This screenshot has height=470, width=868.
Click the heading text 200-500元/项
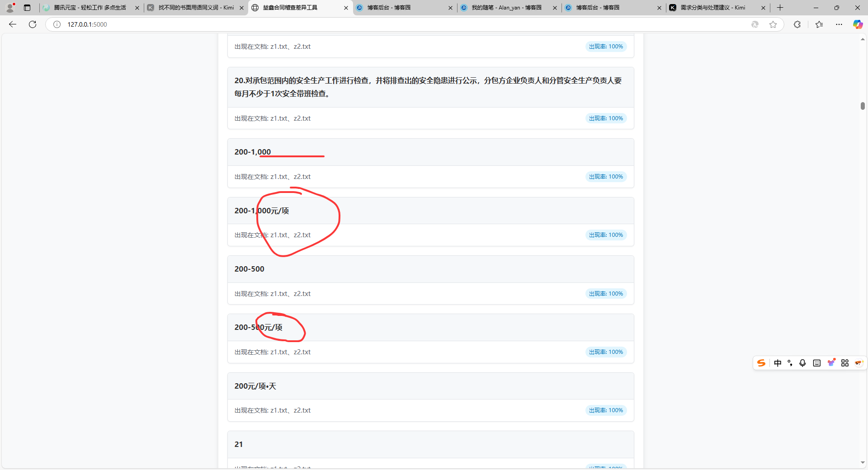pos(258,327)
